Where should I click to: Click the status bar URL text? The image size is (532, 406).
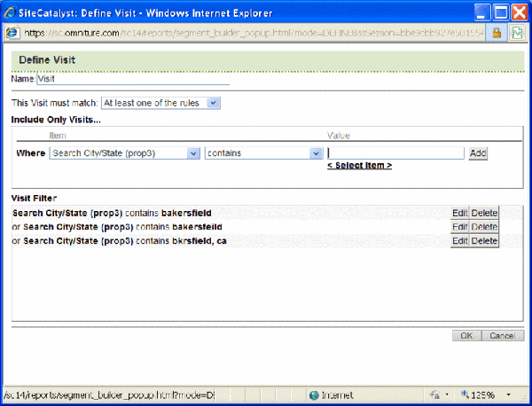(109, 394)
